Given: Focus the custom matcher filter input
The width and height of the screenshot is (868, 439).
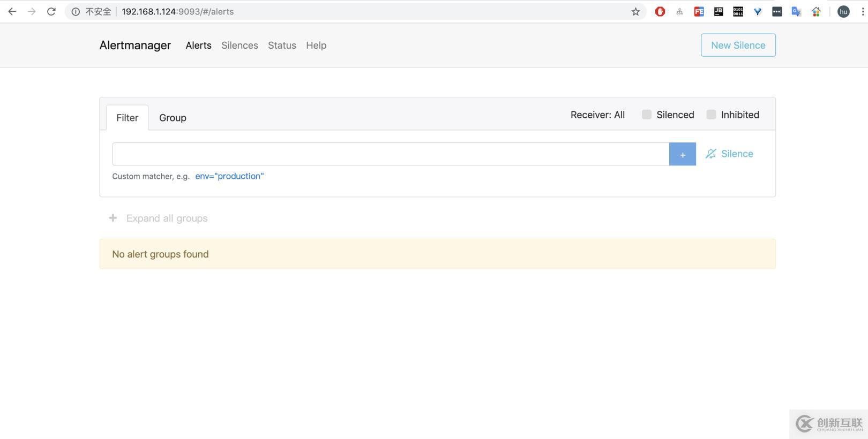Looking at the screenshot, I should tap(391, 154).
